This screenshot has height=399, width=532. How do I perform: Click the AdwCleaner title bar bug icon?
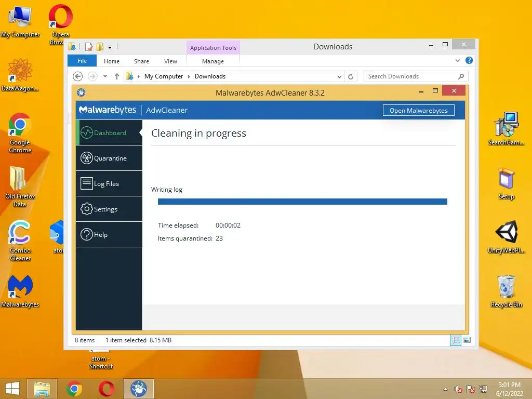tap(81, 92)
